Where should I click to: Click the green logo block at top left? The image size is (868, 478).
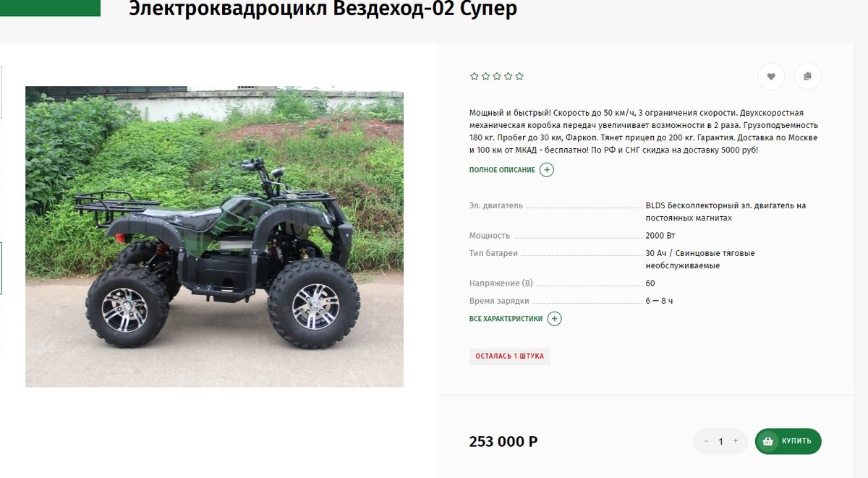pos(50,8)
